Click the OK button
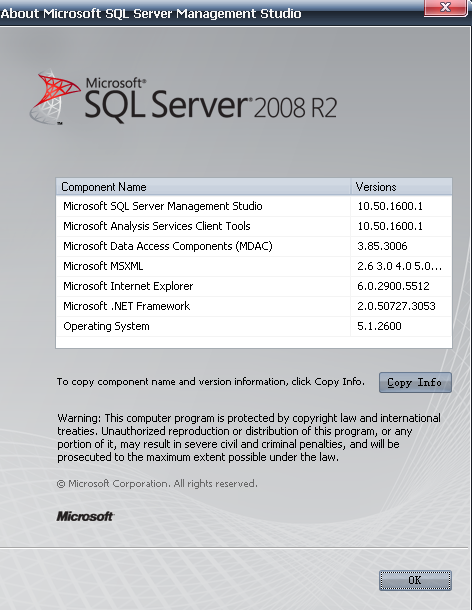This screenshot has width=472, height=610. pos(415,580)
